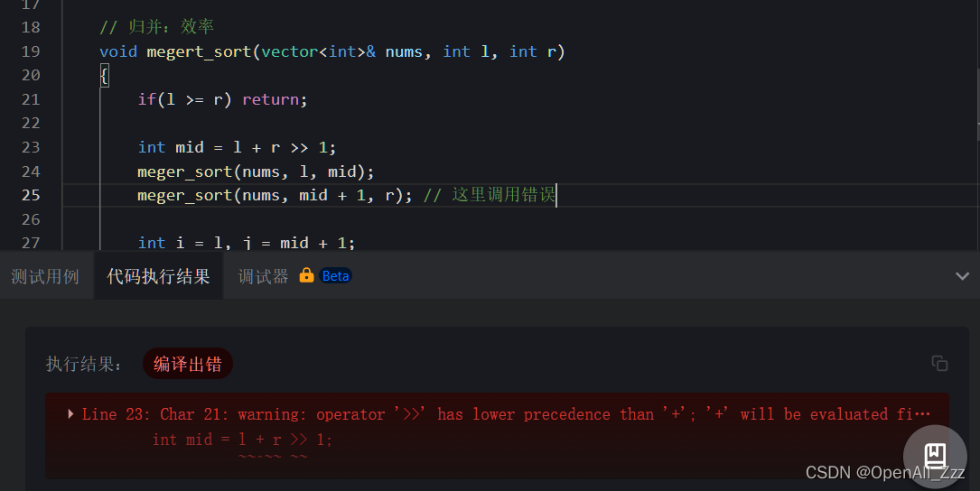Click the 'void megert_sort' function declaration
Screen dimensions: 980x491
tap(332, 51)
